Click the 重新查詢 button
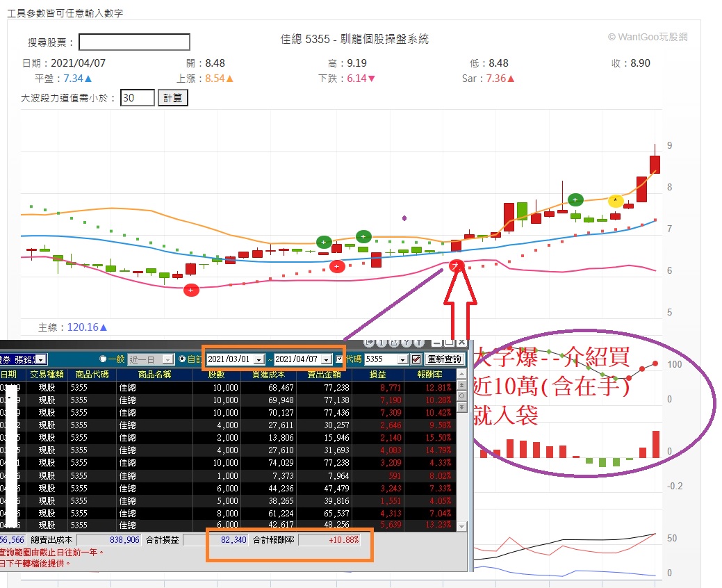The image size is (722, 588). [444, 359]
